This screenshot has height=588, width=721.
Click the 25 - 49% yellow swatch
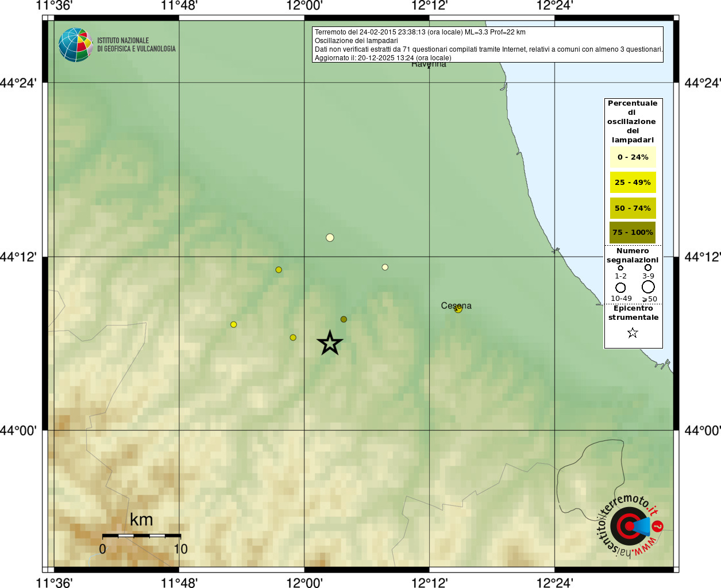click(x=633, y=182)
